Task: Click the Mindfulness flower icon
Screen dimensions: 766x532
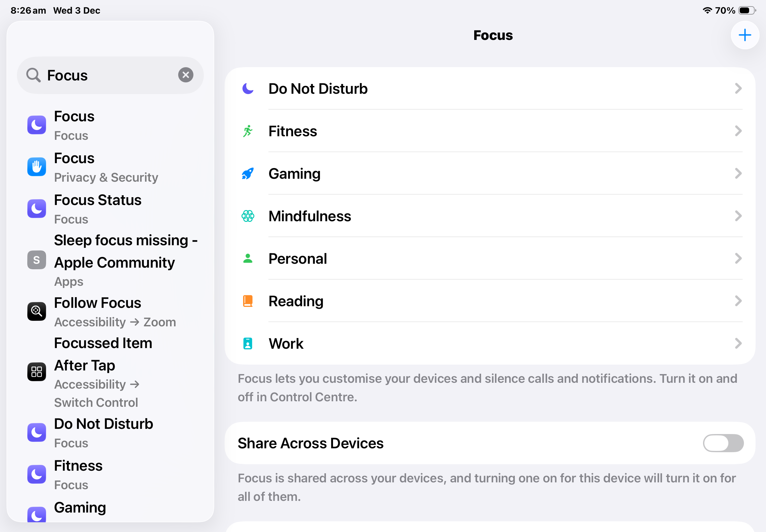Action: [248, 216]
